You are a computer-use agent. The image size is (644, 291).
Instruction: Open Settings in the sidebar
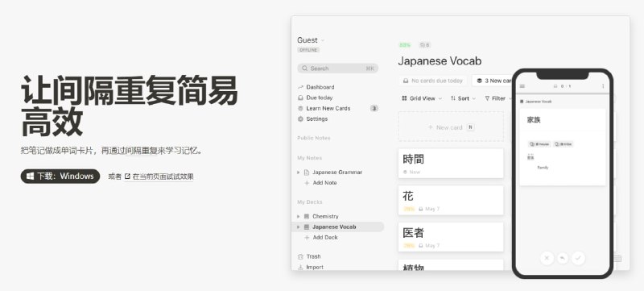(x=316, y=118)
